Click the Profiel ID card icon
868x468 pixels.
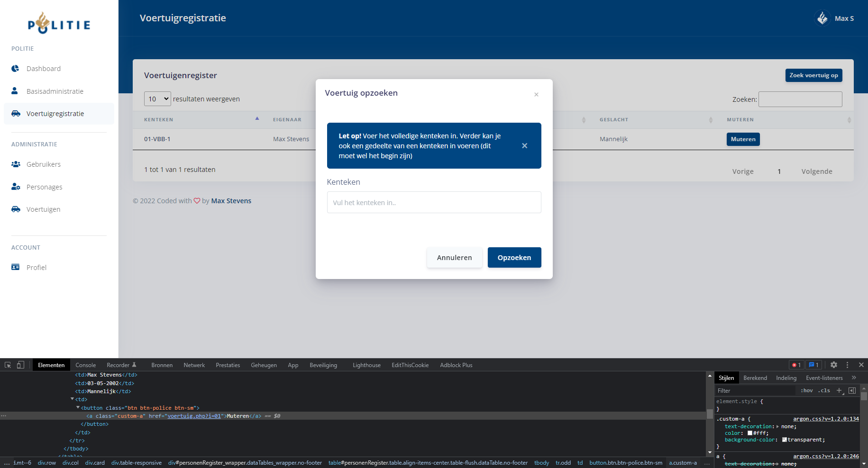click(x=16, y=267)
